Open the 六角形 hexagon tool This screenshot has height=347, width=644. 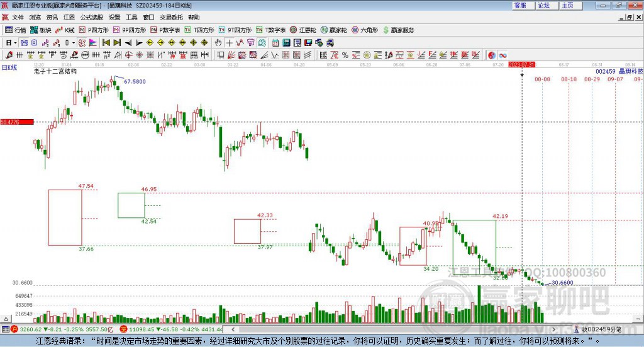[x=365, y=30]
